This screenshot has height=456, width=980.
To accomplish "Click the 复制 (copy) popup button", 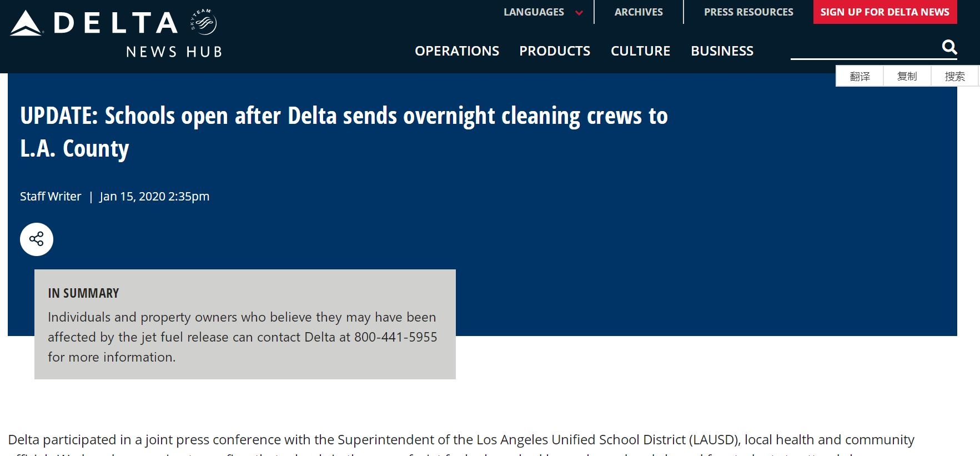I will click(x=907, y=76).
